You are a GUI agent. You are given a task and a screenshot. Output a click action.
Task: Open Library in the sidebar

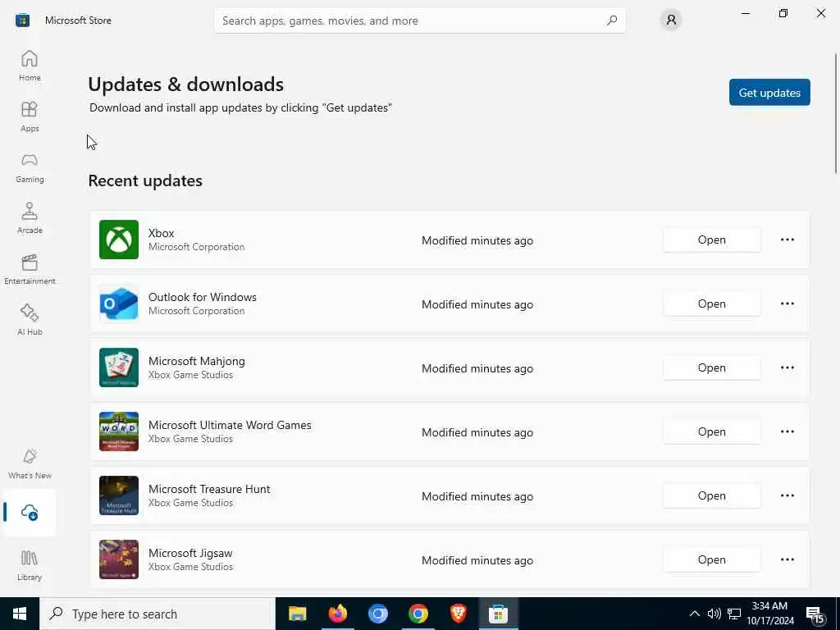(x=30, y=566)
